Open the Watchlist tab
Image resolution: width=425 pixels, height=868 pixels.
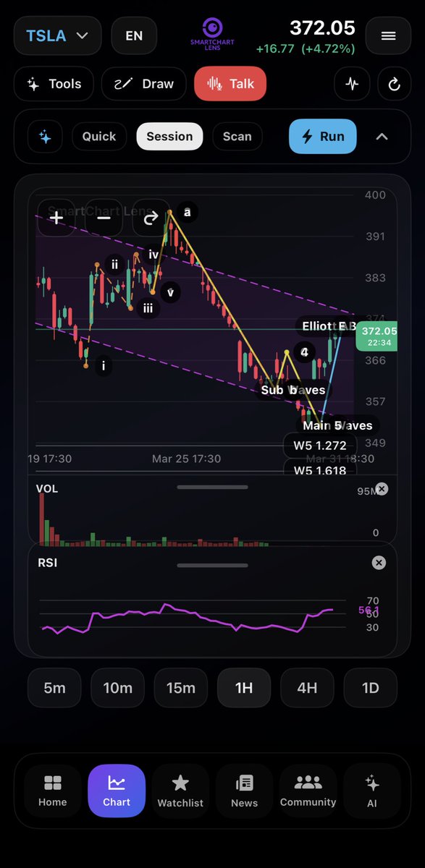click(x=180, y=791)
